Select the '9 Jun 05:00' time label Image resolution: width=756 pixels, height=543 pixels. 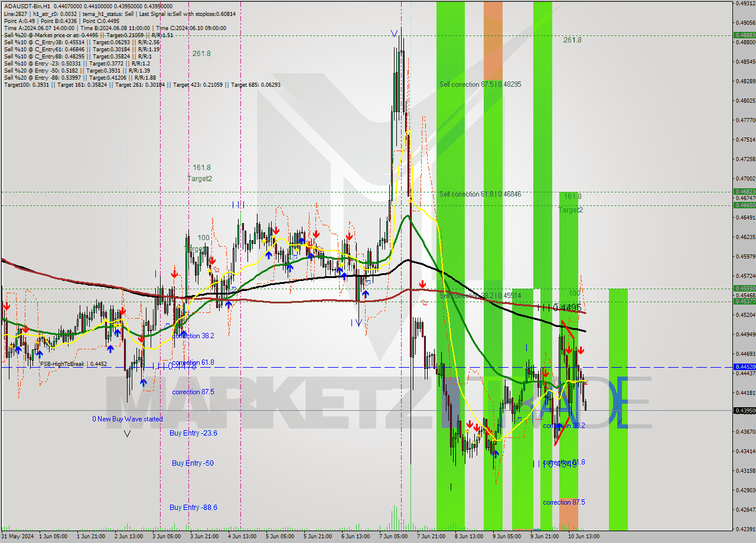click(507, 537)
